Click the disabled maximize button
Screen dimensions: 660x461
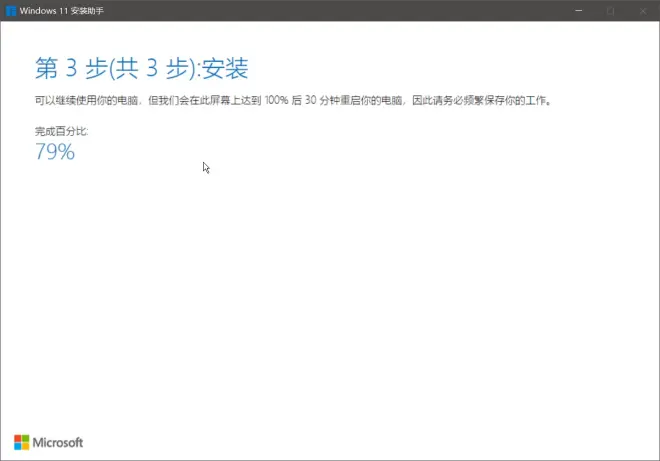[610, 11]
